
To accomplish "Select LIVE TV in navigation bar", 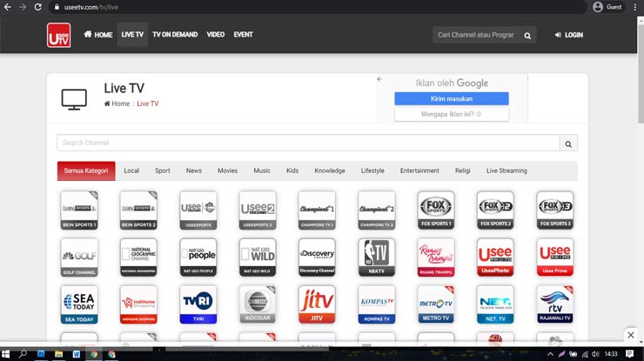I will pos(132,35).
